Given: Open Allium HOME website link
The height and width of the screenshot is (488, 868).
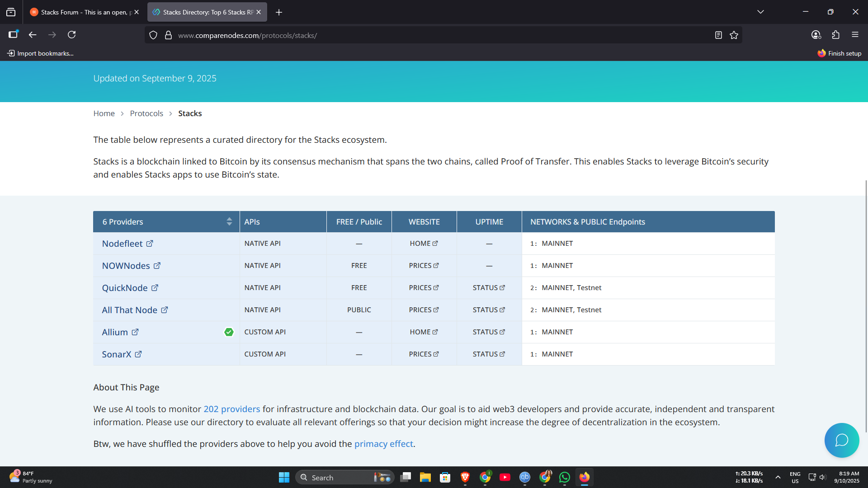Looking at the screenshot, I should (424, 332).
